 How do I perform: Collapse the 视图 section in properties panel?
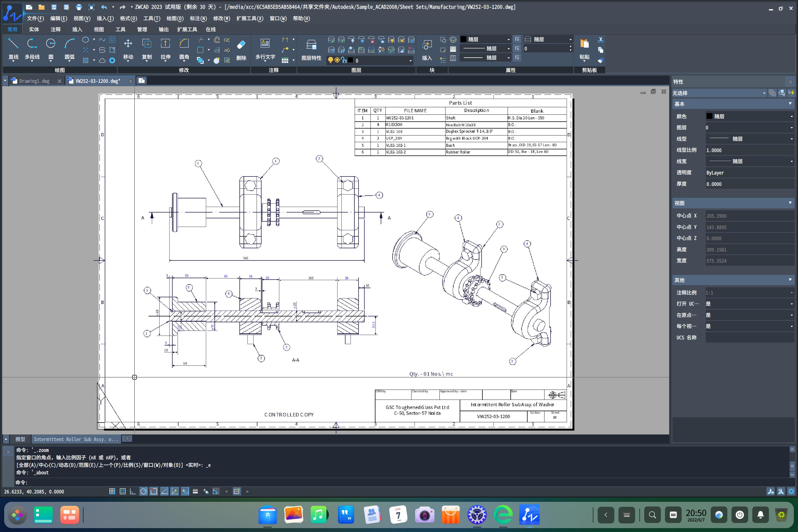tap(790, 203)
